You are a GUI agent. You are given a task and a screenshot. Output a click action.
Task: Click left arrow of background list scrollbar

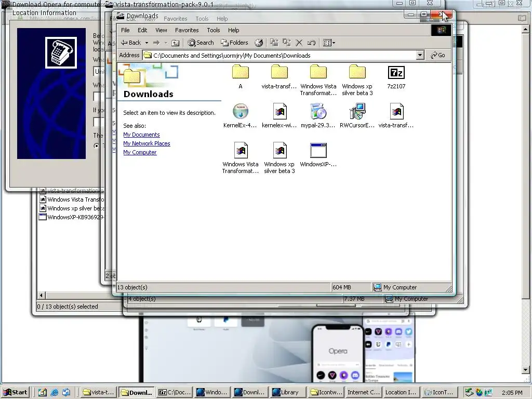click(x=42, y=295)
